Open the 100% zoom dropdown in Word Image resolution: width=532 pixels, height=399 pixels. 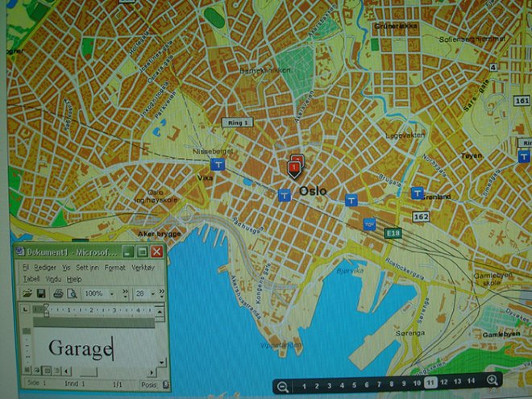click(113, 293)
